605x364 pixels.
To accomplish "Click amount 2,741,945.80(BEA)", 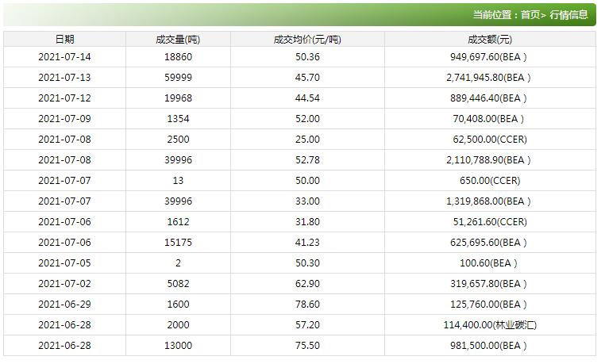I will (x=488, y=78).
